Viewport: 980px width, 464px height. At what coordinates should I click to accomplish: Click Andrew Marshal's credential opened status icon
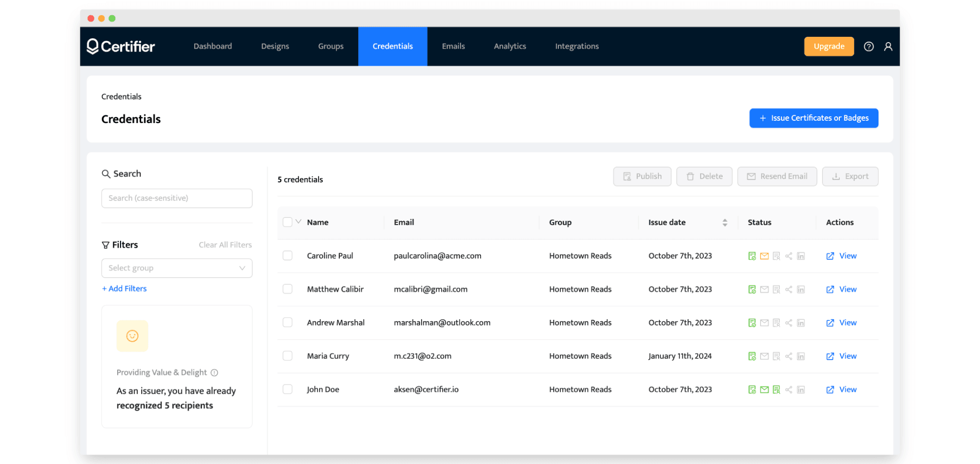[776, 323]
